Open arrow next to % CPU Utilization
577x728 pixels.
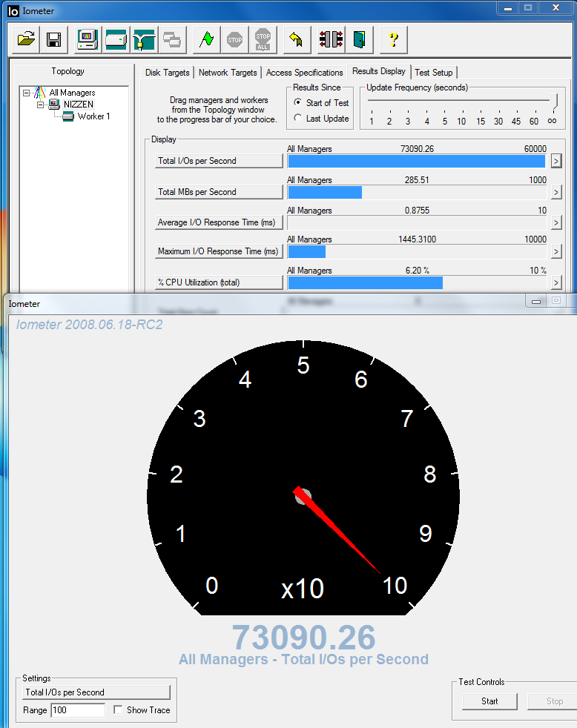556,282
